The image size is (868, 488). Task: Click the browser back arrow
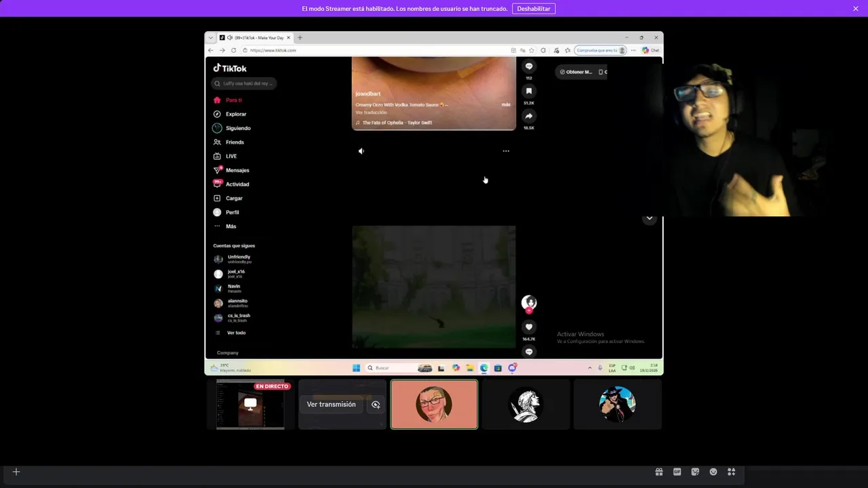pyautogui.click(x=210, y=50)
